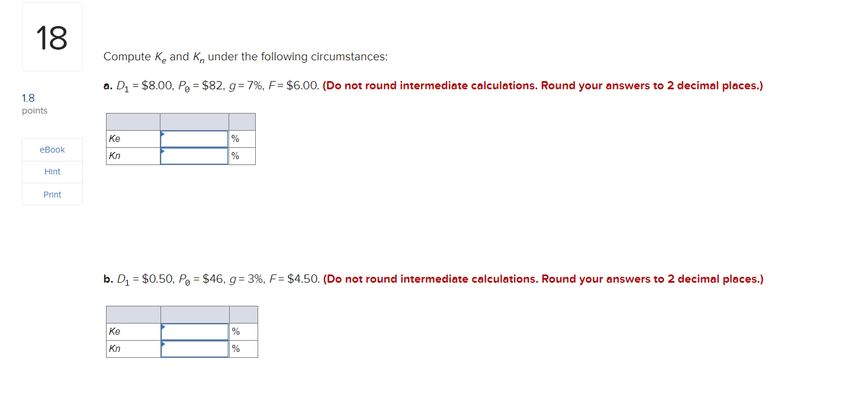The height and width of the screenshot is (417, 868).
Task: Click the Kn input field in part b
Action: 194,348
